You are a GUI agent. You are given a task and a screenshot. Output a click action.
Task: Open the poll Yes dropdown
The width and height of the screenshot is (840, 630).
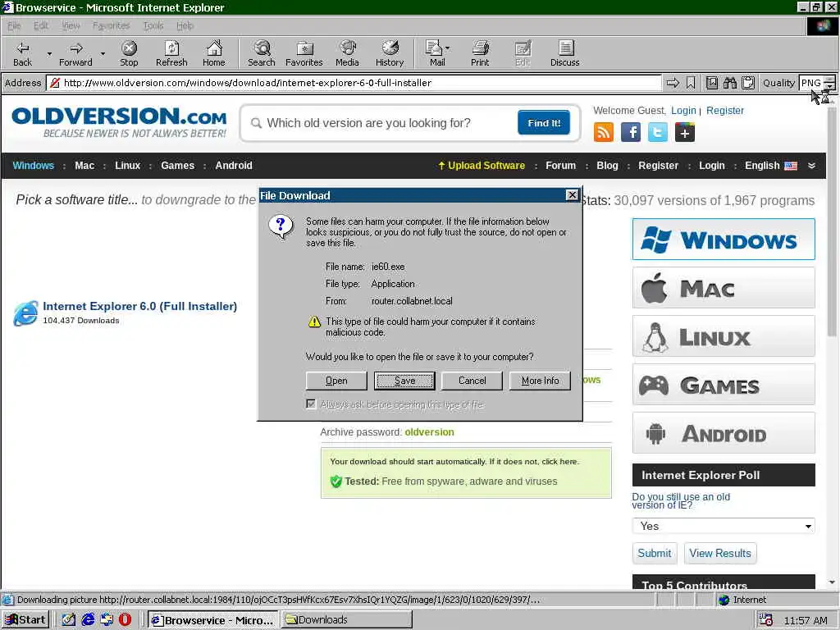point(724,526)
